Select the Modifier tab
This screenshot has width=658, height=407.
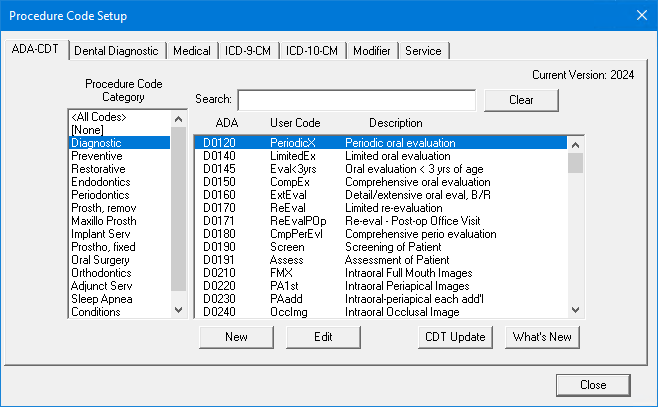click(x=371, y=51)
